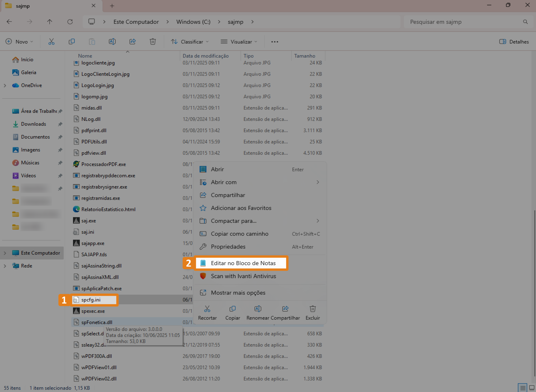
Task: Click the Cut scissors icon in the toolbar
Action: click(x=51, y=42)
